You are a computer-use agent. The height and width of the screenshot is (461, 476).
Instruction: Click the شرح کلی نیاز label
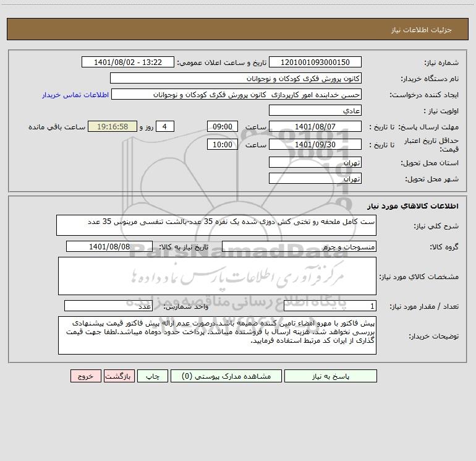pyautogui.click(x=436, y=226)
